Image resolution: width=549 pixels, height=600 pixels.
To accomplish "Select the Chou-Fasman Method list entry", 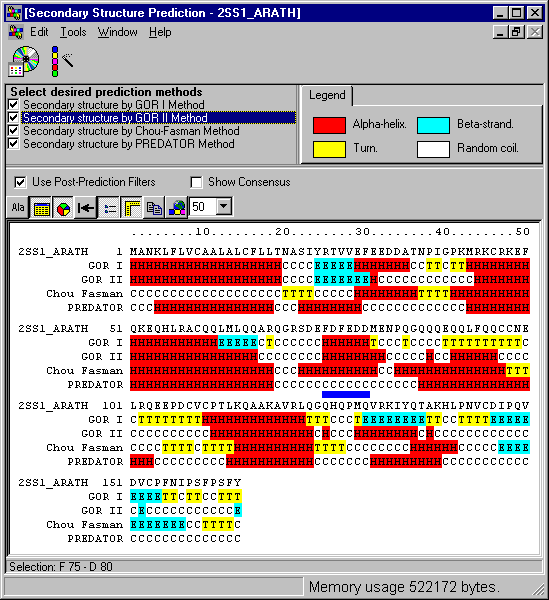I will pos(131,131).
